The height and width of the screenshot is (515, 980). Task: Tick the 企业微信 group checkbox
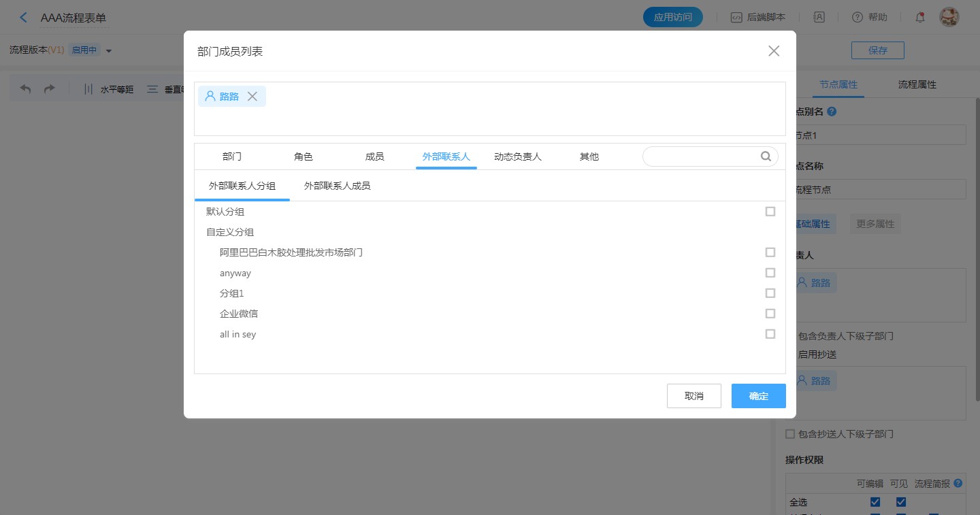770,314
